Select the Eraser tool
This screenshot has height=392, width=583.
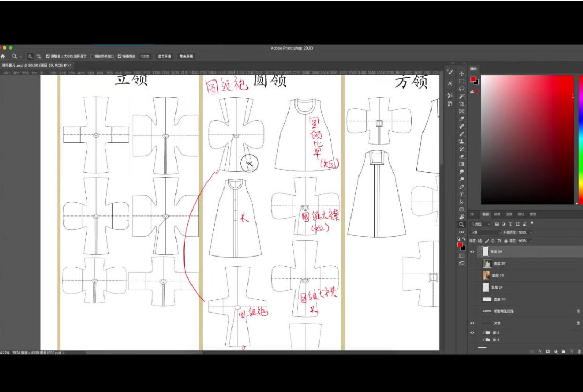461,157
